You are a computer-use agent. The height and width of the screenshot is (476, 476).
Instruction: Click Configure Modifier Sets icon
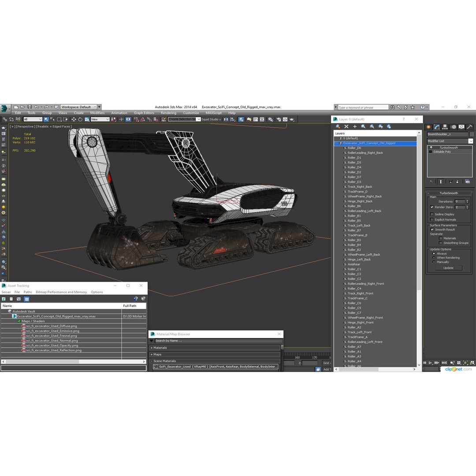tap(468, 181)
